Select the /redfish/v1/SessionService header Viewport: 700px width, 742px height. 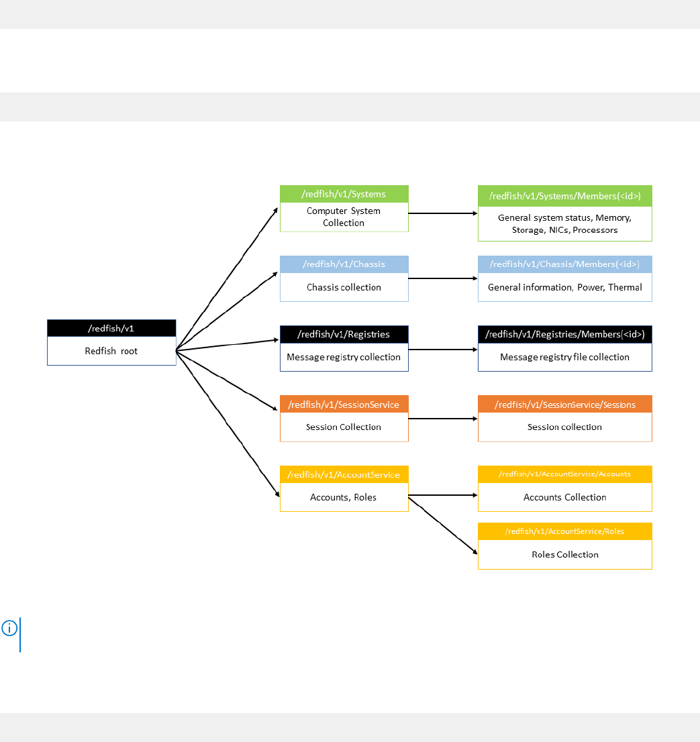(x=344, y=405)
